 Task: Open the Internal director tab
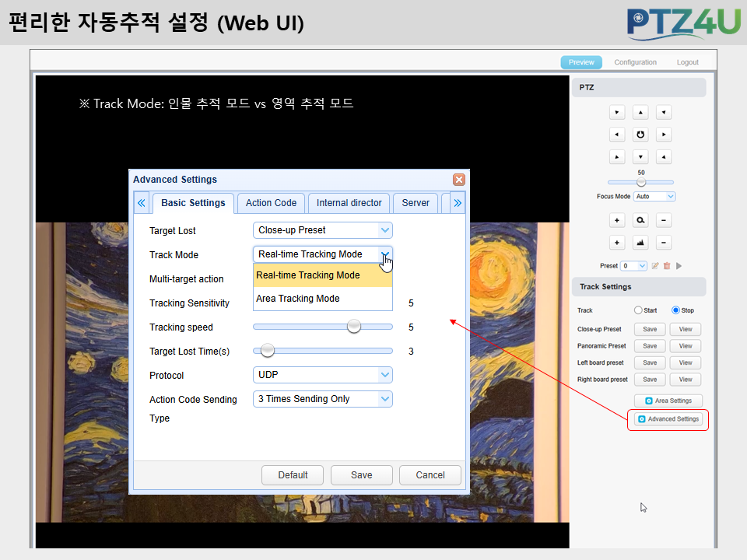[349, 203]
